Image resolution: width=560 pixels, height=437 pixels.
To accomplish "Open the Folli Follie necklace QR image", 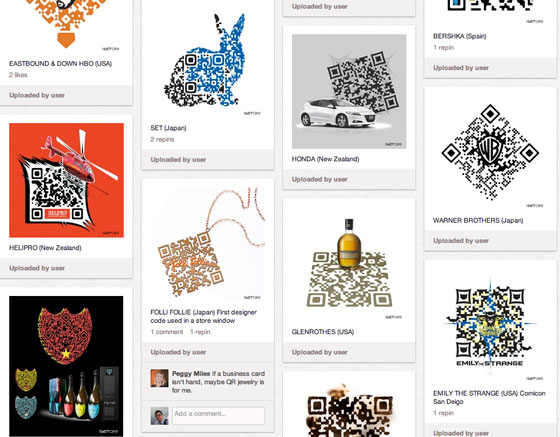I will pos(208,244).
